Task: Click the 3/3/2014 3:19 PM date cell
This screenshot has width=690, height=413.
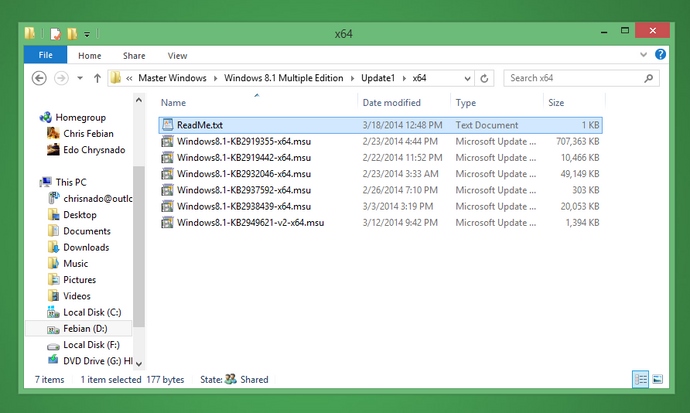Action: coord(398,206)
